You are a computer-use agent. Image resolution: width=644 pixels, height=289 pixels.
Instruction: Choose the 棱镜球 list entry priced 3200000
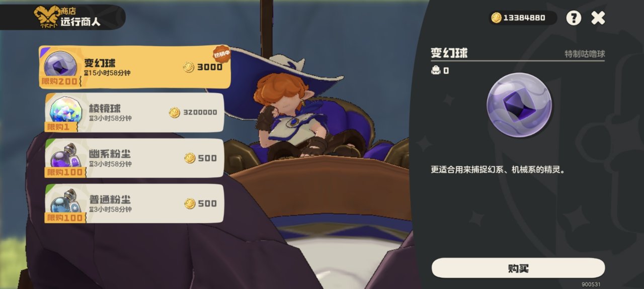point(134,113)
